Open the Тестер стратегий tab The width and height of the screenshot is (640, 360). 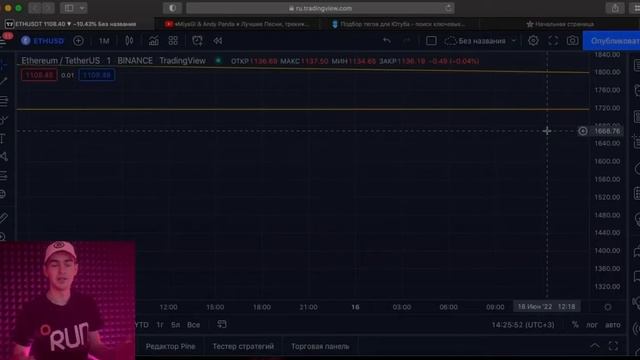tap(243, 347)
